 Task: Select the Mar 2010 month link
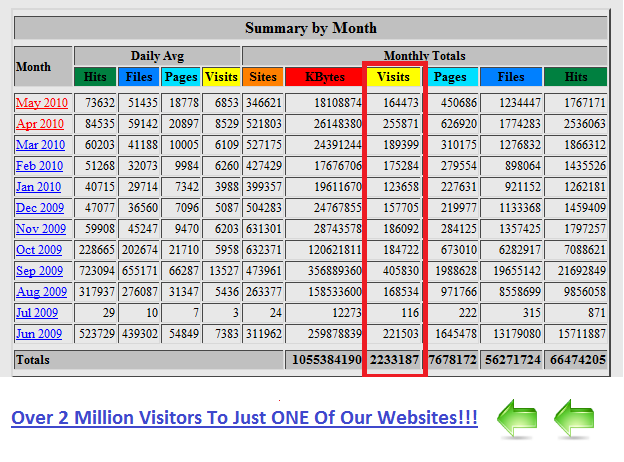(39, 145)
